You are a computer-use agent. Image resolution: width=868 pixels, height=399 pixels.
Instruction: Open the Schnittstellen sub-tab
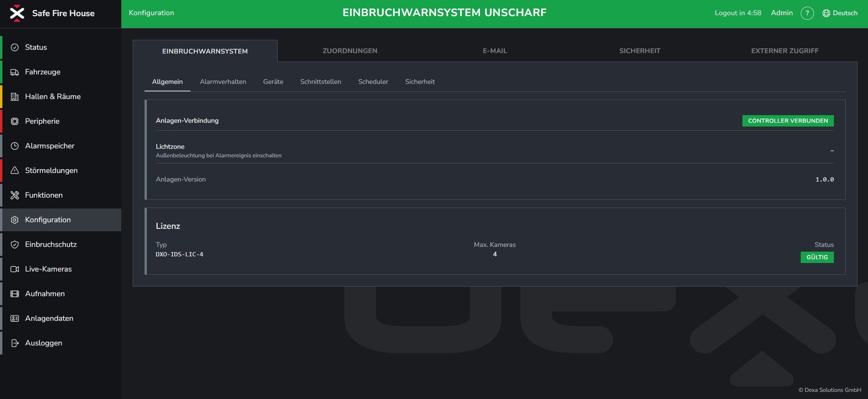pyautogui.click(x=321, y=82)
